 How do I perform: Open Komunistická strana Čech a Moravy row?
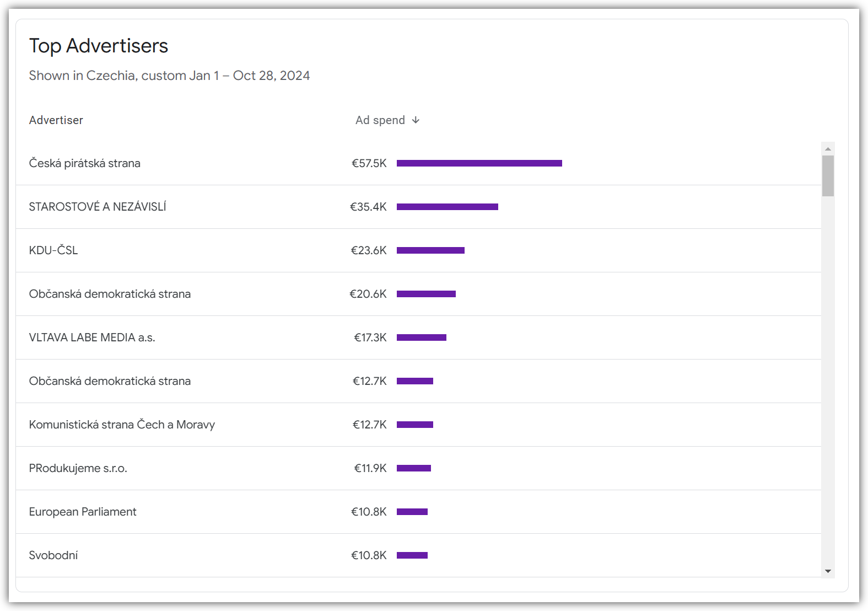coord(418,425)
